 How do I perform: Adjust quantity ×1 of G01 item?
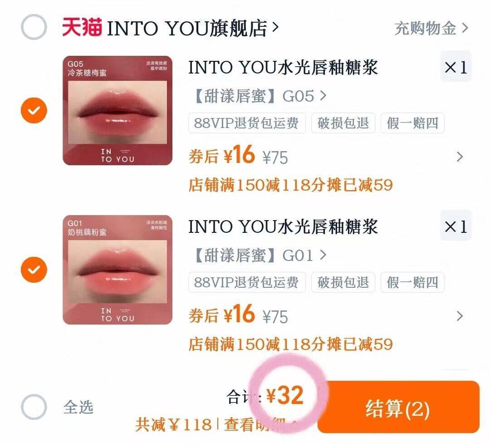click(456, 226)
